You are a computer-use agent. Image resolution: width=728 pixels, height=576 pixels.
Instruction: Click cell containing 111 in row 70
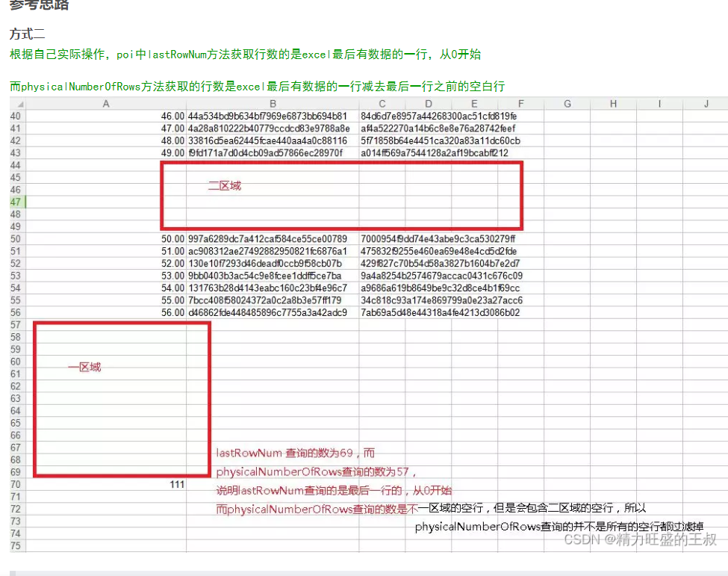pos(106,485)
